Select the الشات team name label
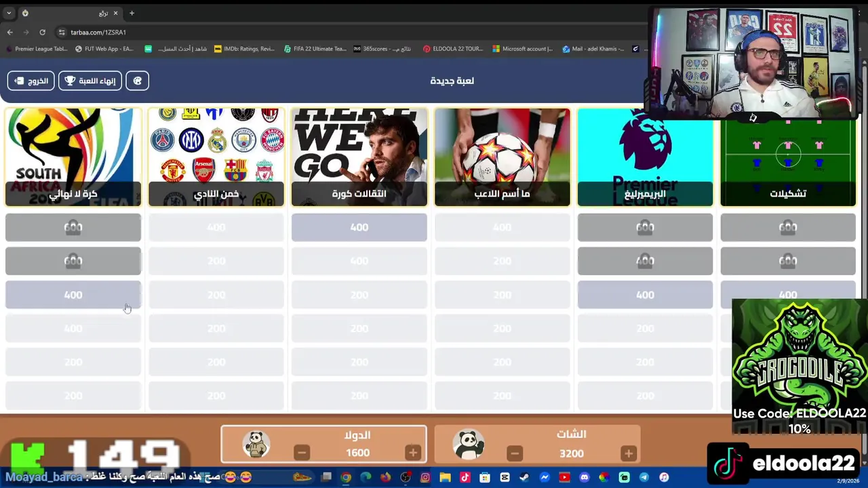This screenshot has height=488, width=868. coord(571,434)
